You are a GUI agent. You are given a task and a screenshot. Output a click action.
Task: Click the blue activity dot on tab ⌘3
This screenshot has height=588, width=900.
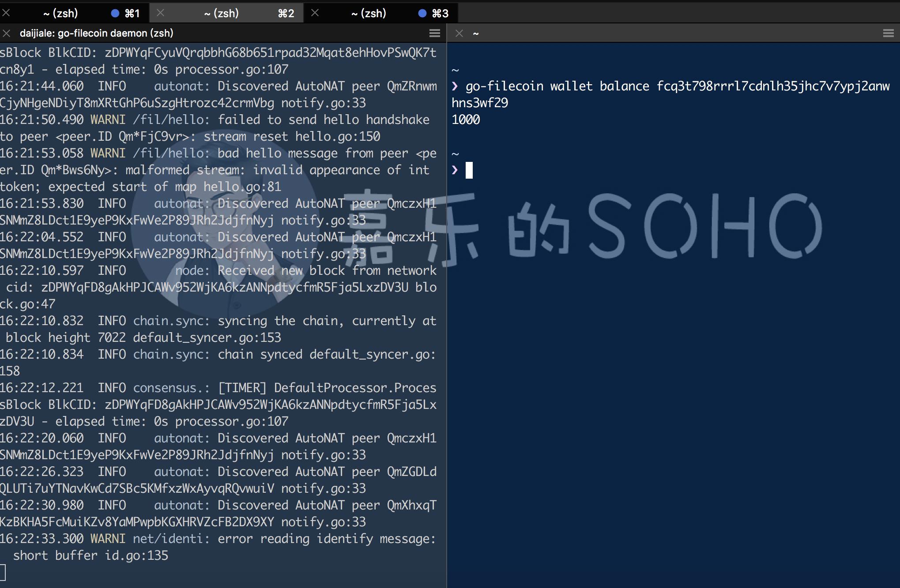point(422,13)
